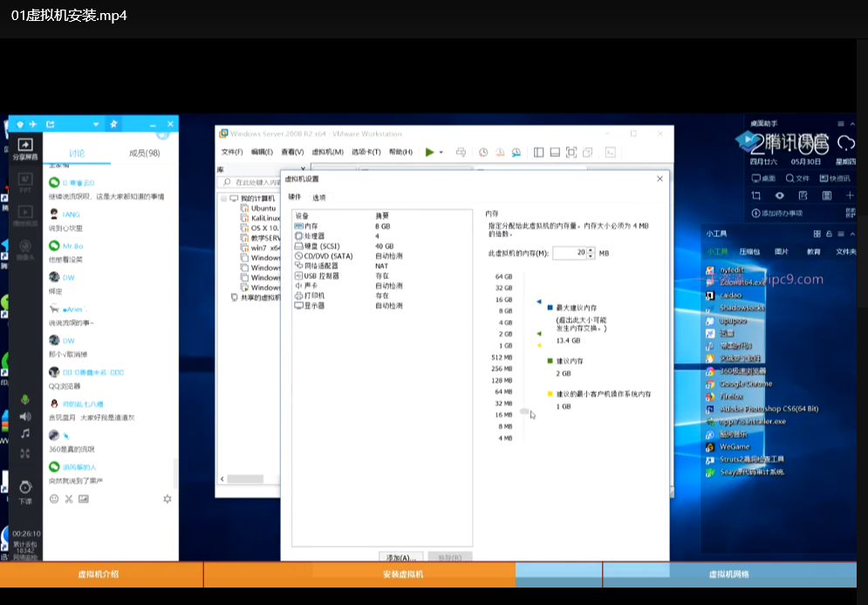Viewport: 868px width, 605px height.
Task: Click the library horizontal scrollbar in VMware
Action: coord(245,479)
